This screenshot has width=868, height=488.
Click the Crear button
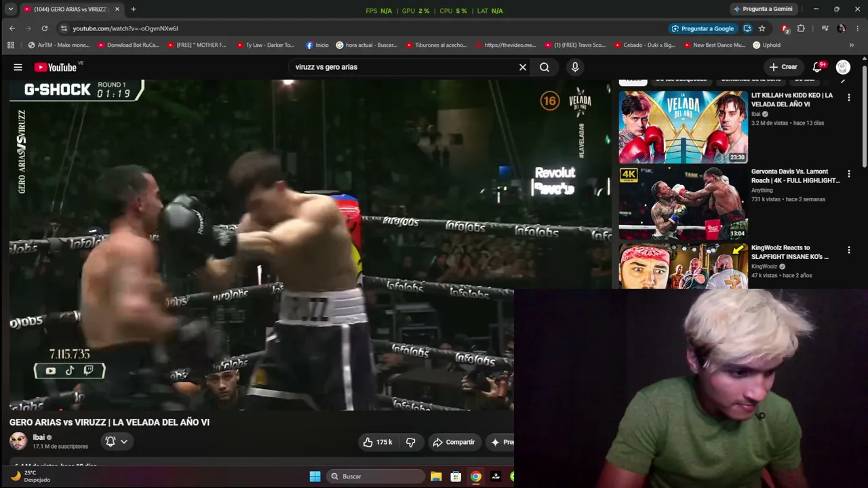[783, 67]
